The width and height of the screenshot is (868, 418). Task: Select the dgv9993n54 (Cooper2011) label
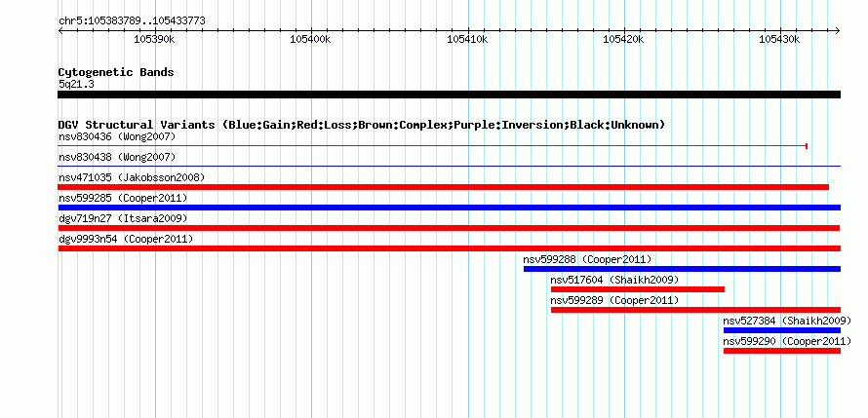click(126, 239)
